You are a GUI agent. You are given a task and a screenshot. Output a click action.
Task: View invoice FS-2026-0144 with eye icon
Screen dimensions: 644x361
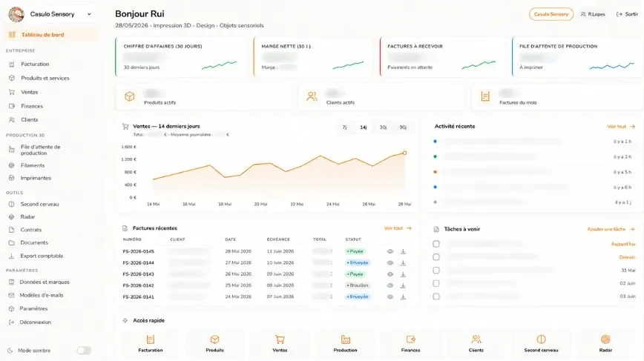point(390,263)
